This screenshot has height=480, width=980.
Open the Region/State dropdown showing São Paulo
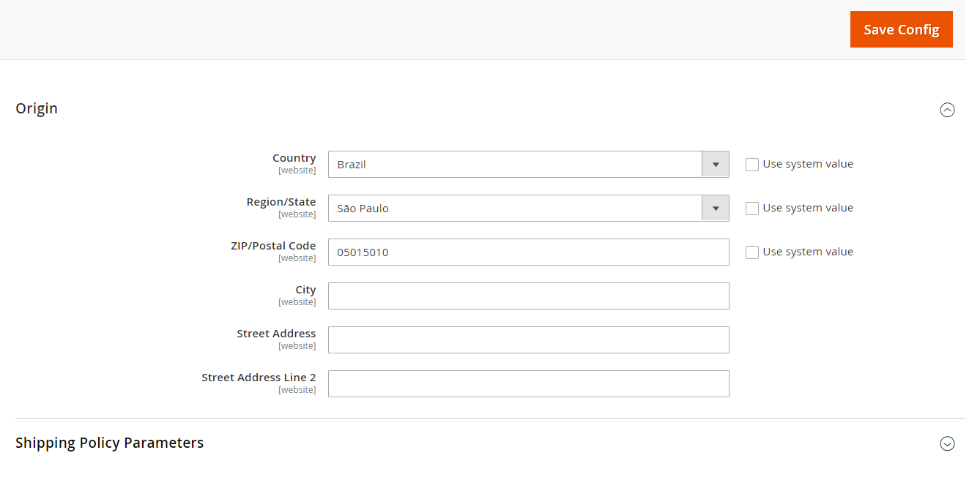[528, 209]
